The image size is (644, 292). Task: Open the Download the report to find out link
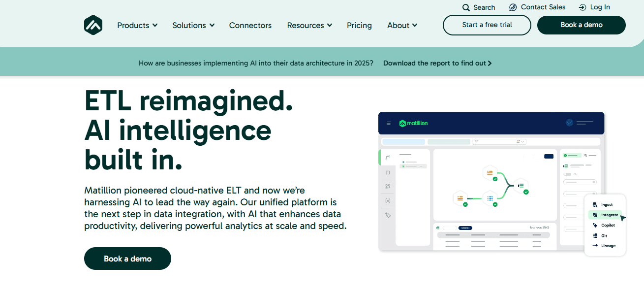tap(437, 63)
